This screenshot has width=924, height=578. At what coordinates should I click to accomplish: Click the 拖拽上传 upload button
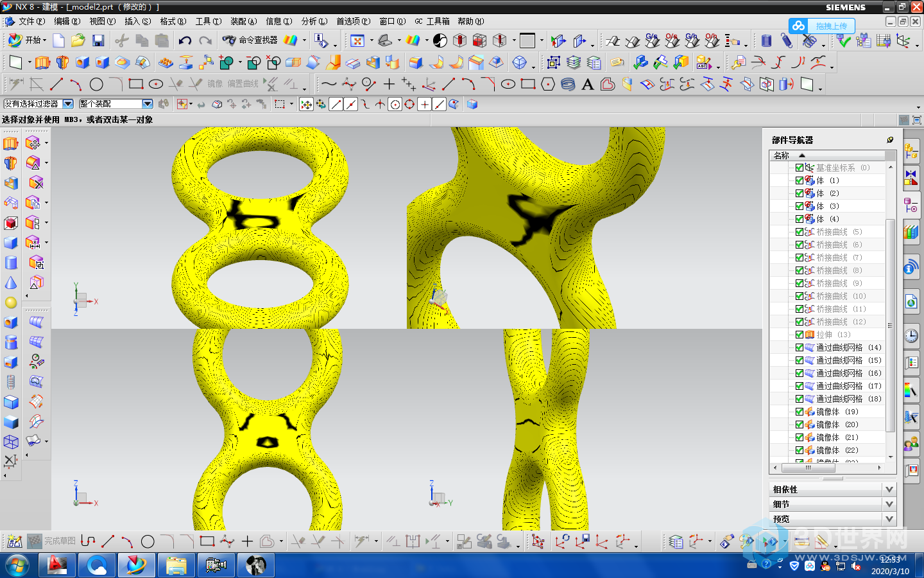pos(822,26)
